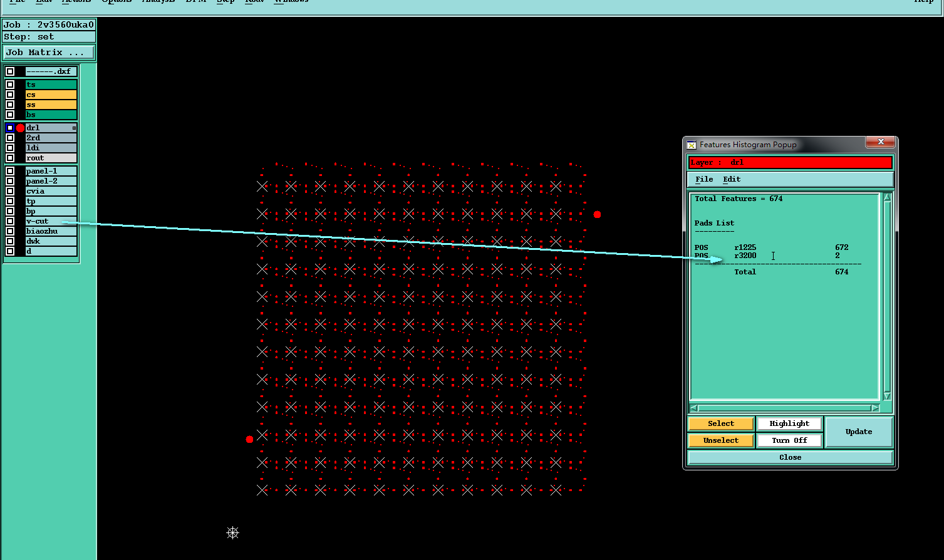Click the histogram horizontal scrollbar right arrow
The image size is (944, 560).
click(875, 408)
